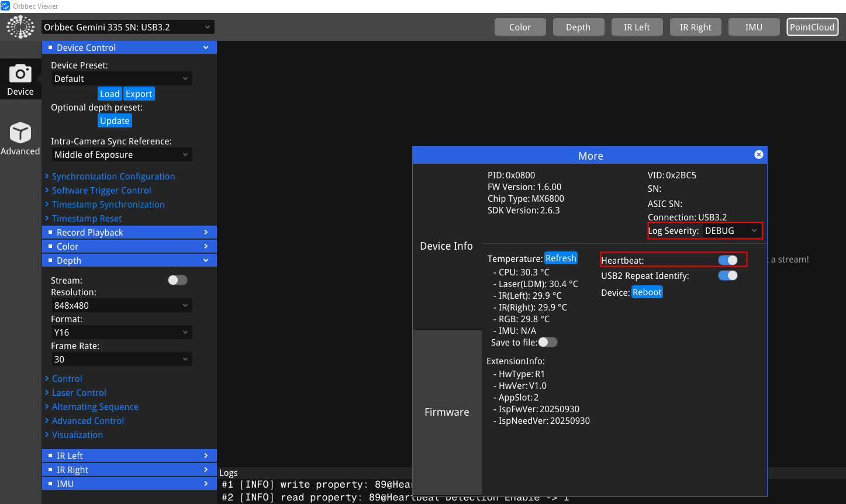Open the Device camera panel
The image size is (846, 504).
[x=20, y=80]
